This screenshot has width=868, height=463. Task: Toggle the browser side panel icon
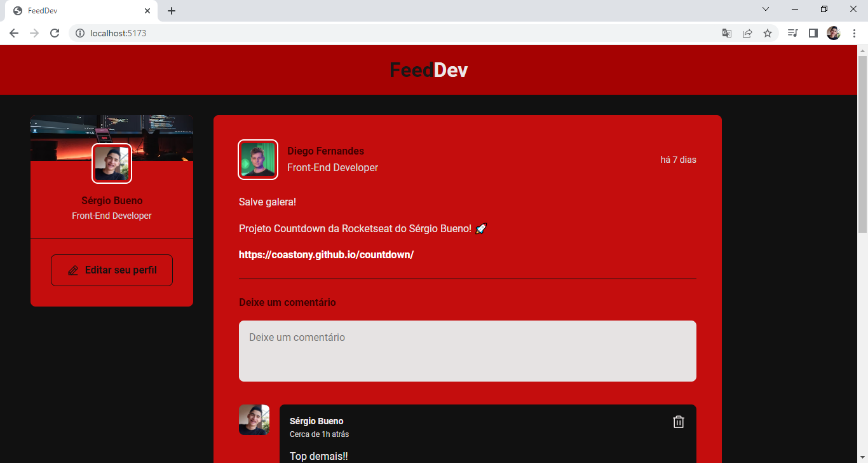[813, 33]
